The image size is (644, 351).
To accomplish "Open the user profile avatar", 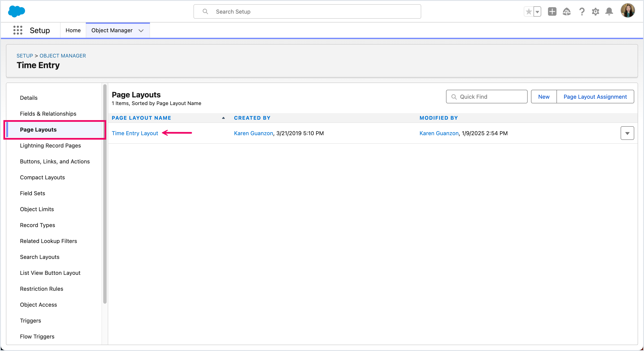I will 627,11.
